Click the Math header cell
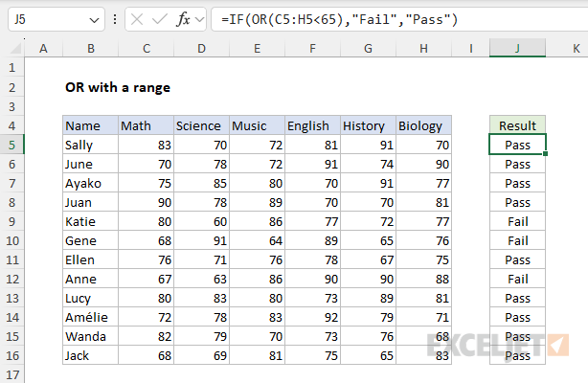Image resolution: width=588 pixels, height=383 pixels. [146, 125]
